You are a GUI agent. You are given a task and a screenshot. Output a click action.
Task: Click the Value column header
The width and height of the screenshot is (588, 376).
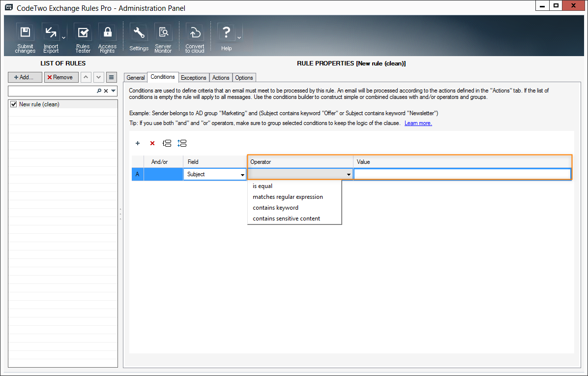[462, 162]
